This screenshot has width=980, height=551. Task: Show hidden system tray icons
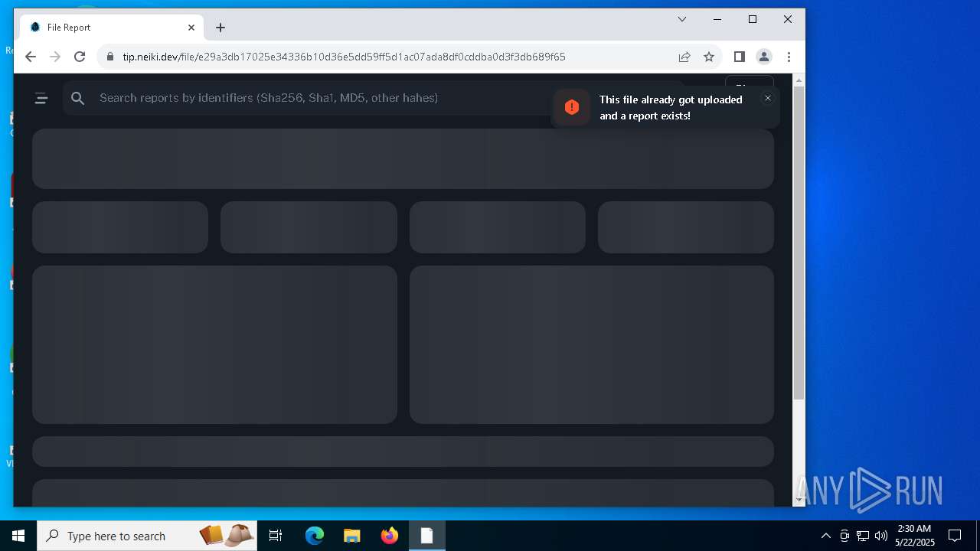click(x=825, y=536)
